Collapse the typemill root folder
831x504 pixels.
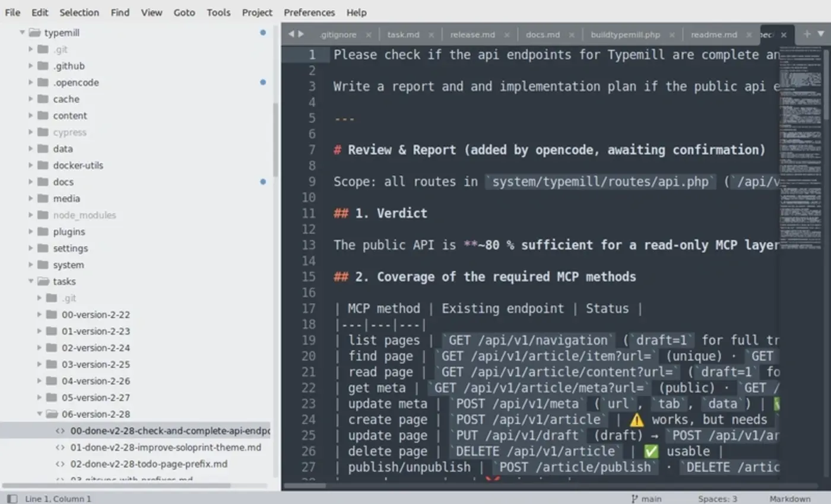(22, 33)
